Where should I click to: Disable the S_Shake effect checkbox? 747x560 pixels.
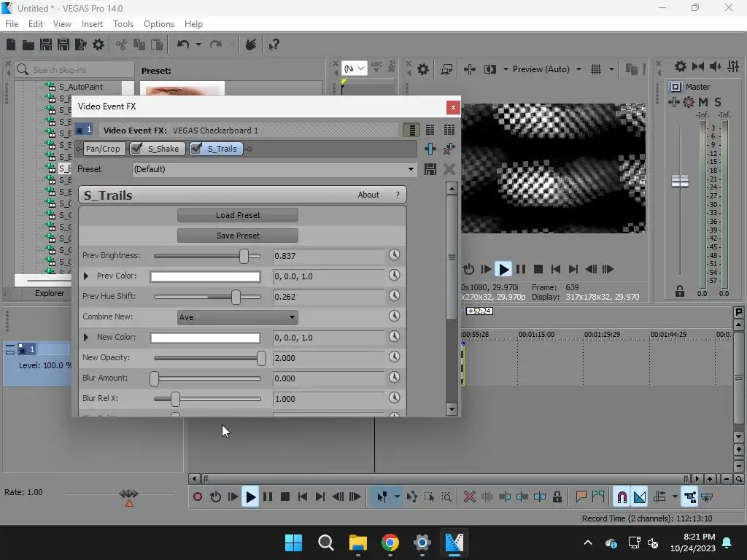click(136, 149)
